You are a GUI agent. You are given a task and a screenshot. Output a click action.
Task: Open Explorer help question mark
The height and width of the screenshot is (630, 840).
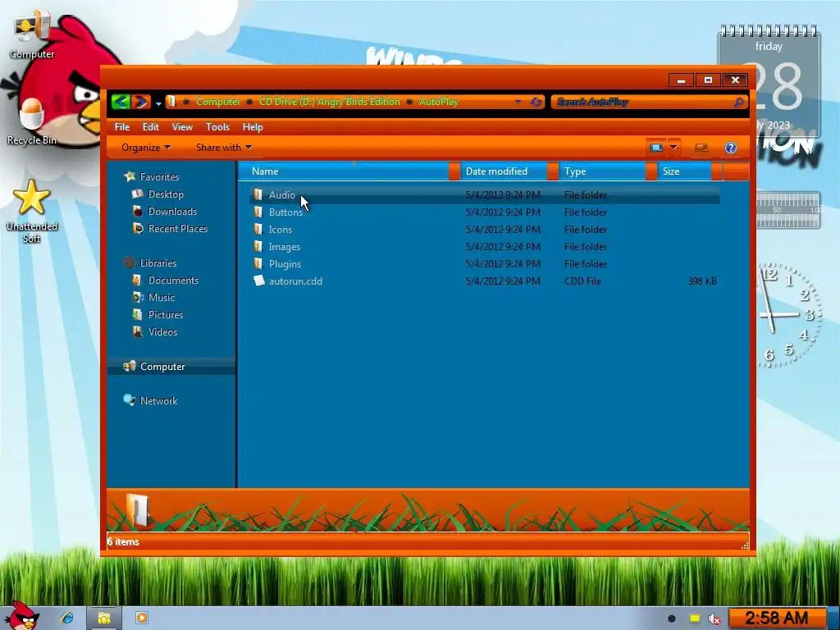click(731, 148)
